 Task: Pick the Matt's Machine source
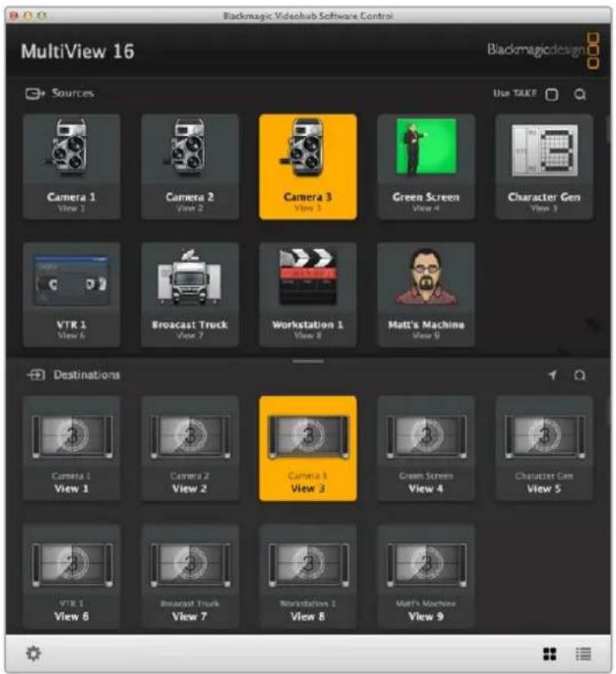tap(426, 294)
